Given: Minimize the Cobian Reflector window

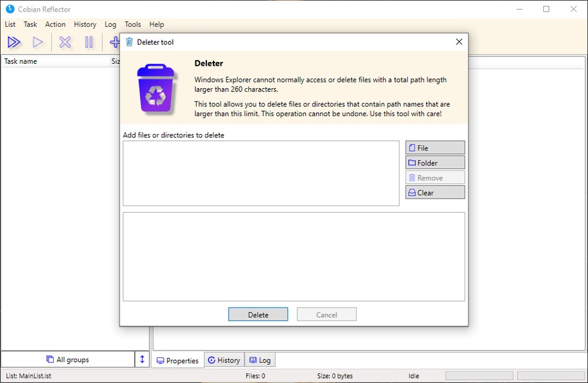Looking at the screenshot, I should pos(520,9).
